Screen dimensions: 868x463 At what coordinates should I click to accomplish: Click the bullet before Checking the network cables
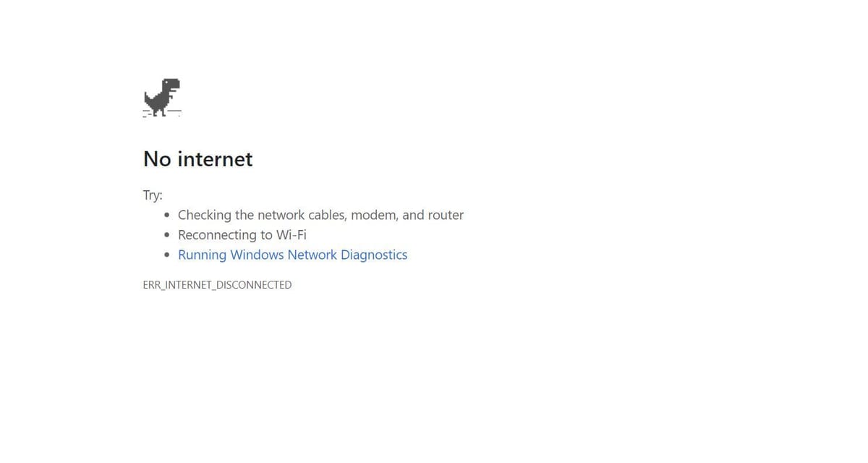click(167, 216)
